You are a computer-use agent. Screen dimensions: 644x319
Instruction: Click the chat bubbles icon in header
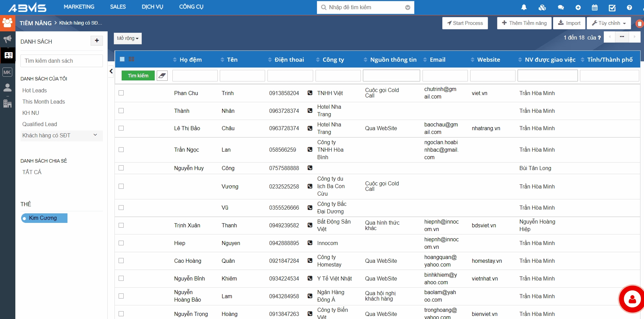561,7
